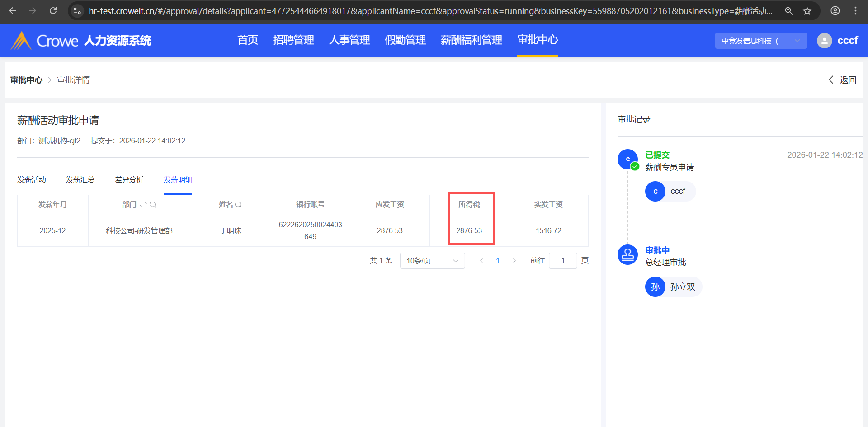Image resolution: width=868 pixels, height=427 pixels.
Task: Click the search icon beside 部门 column
Action: (153, 205)
